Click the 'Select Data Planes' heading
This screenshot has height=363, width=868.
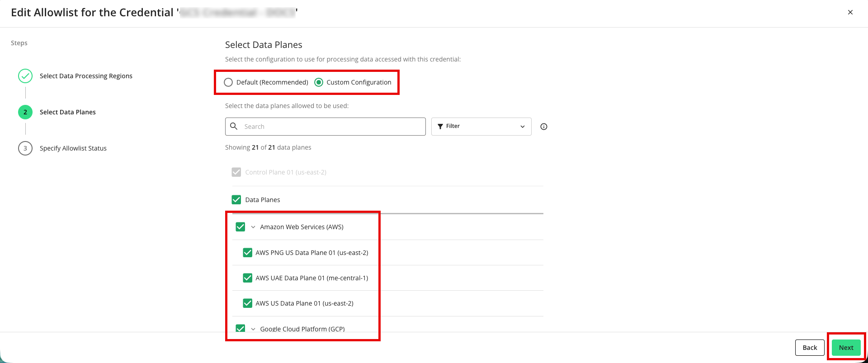[264, 45]
